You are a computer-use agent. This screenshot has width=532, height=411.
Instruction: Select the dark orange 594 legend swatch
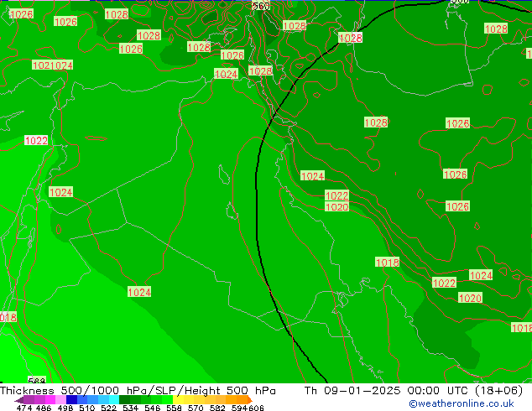pos(243,399)
